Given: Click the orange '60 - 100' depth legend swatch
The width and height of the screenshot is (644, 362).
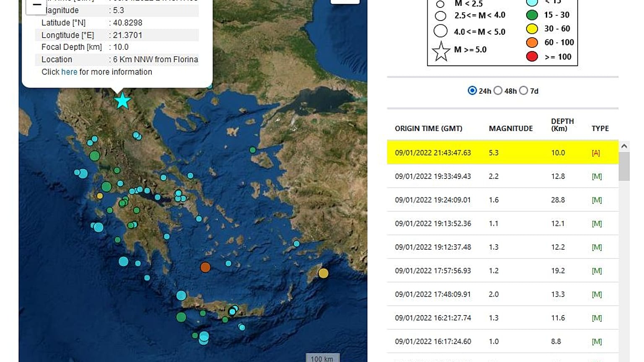Looking at the screenshot, I should 532,42.
